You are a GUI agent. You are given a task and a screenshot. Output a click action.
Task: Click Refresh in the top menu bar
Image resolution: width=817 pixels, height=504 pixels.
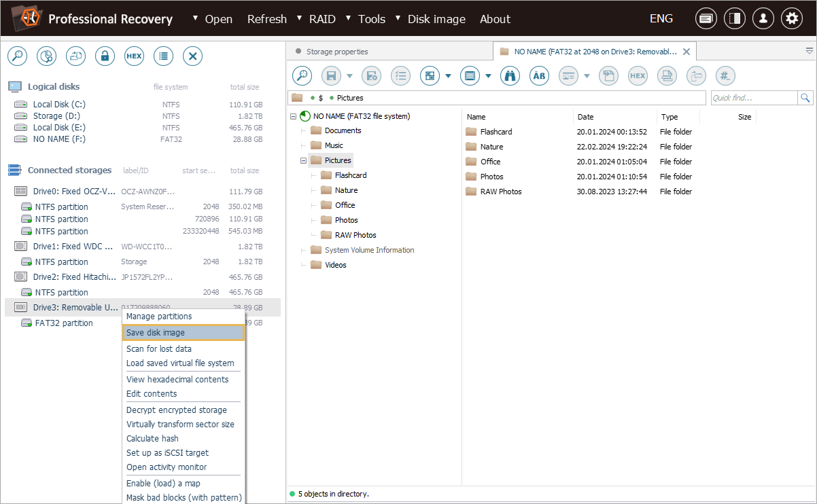pos(266,19)
